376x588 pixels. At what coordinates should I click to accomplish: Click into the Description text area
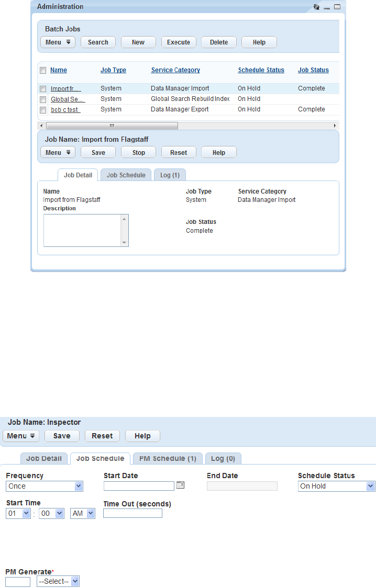point(83,230)
